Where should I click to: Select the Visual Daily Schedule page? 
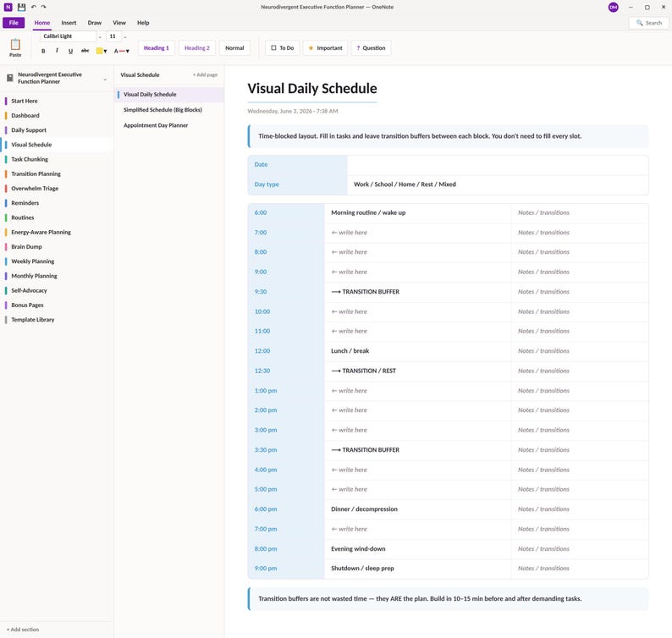[x=169, y=95]
